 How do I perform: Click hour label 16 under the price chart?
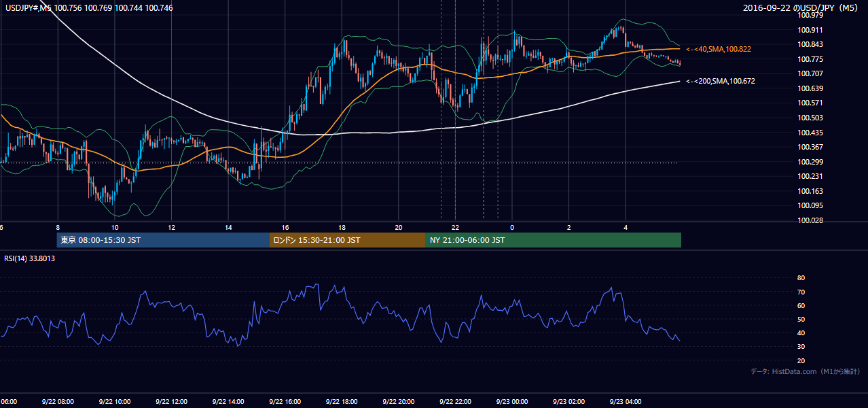click(285, 228)
